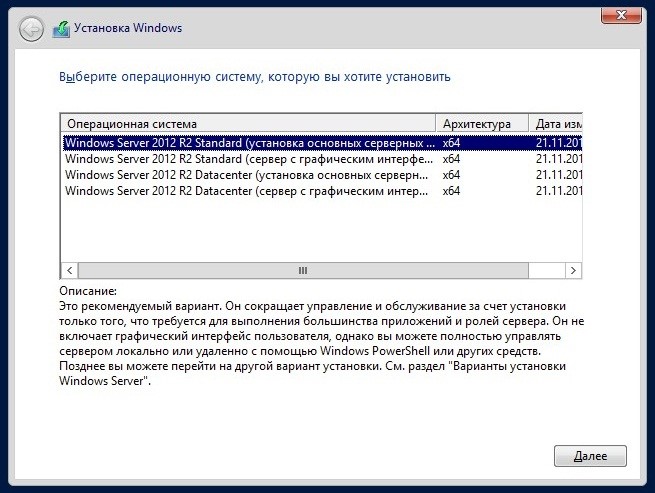Click the empty area of the OS list
This screenshot has height=493, width=655.
coord(322,230)
